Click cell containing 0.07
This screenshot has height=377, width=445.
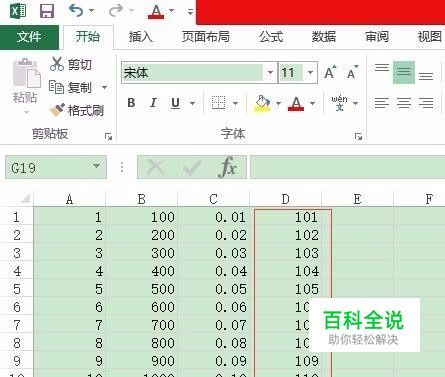point(214,325)
